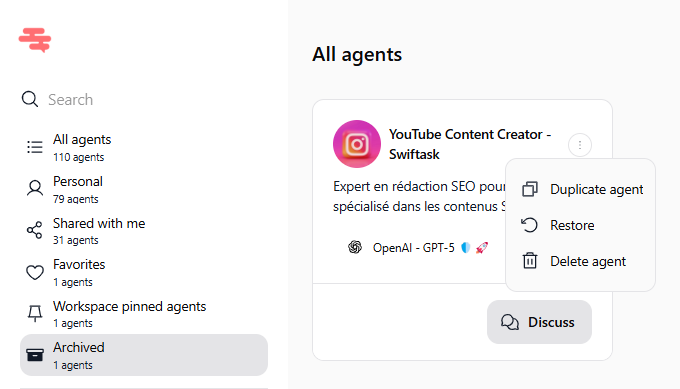Click the Personal user icon

click(x=35, y=189)
